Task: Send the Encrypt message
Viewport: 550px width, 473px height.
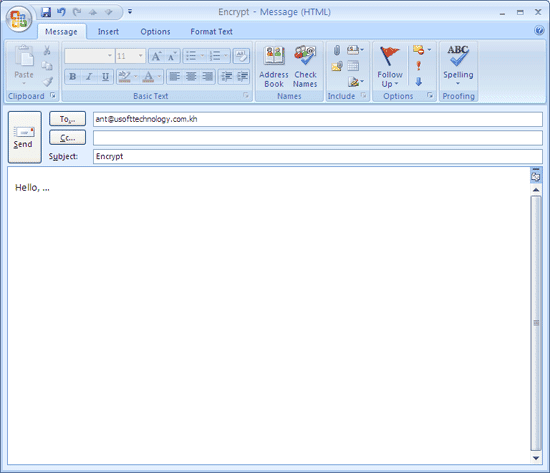Action: point(25,137)
